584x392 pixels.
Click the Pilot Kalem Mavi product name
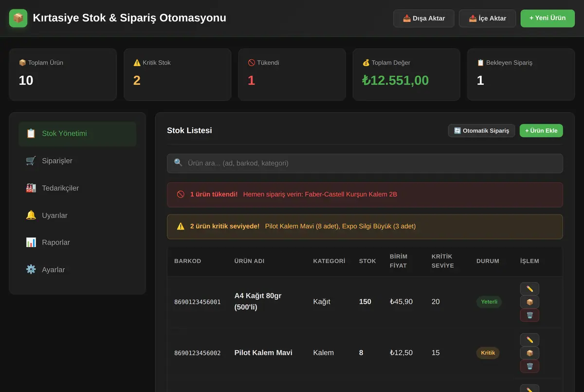[263, 353]
